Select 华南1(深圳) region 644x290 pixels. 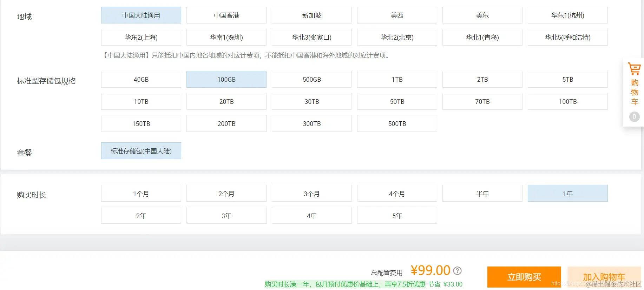[226, 37]
